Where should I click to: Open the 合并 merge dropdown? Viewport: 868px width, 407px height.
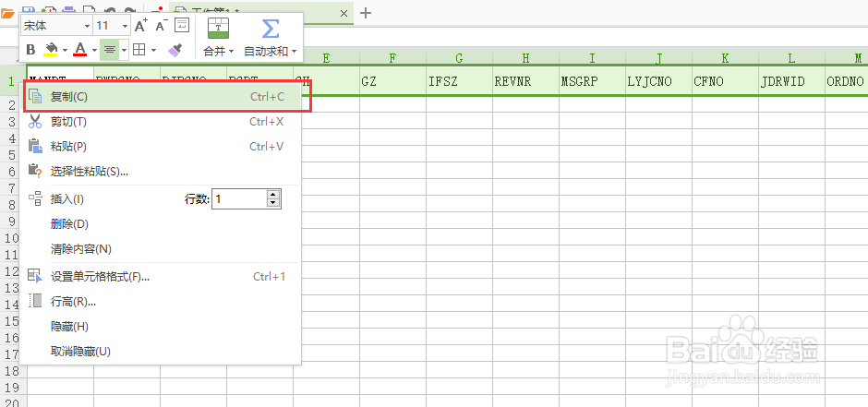point(219,52)
